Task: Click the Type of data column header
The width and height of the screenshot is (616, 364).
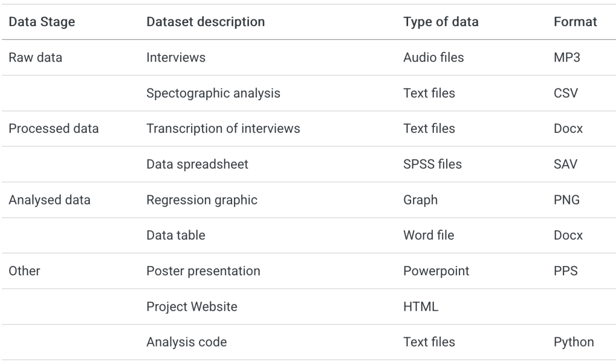Action: pos(441,22)
